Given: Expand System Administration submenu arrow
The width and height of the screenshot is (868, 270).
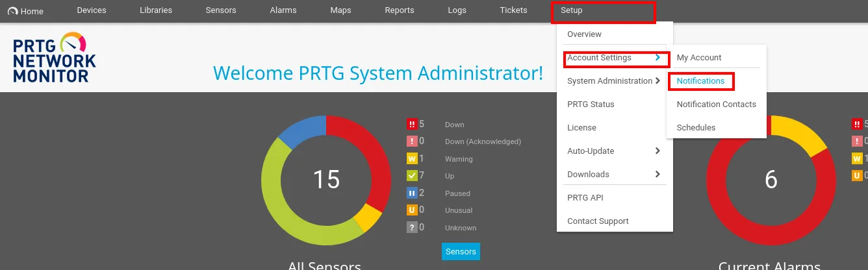Looking at the screenshot, I should [658, 80].
